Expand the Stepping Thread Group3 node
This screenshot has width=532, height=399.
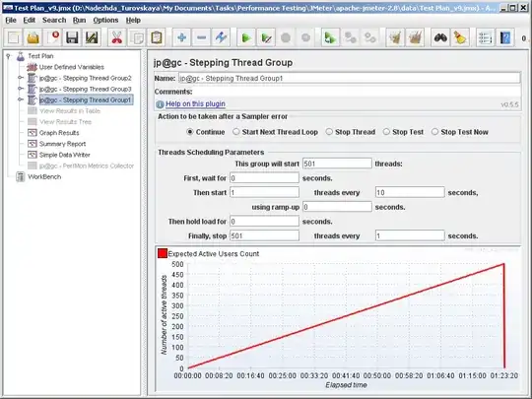tap(21, 89)
